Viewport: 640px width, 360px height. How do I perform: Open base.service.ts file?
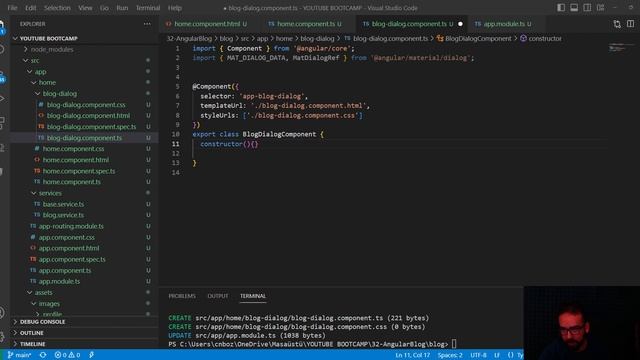[63, 204]
